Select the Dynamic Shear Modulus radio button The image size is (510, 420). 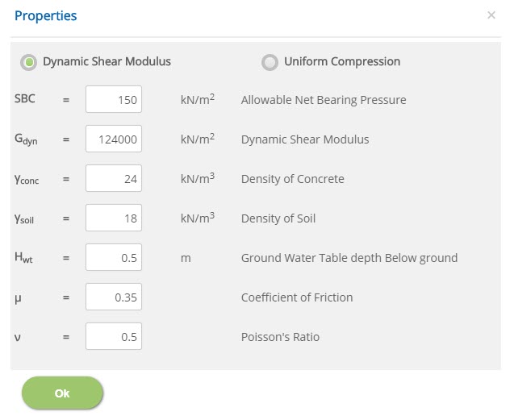pos(28,62)
